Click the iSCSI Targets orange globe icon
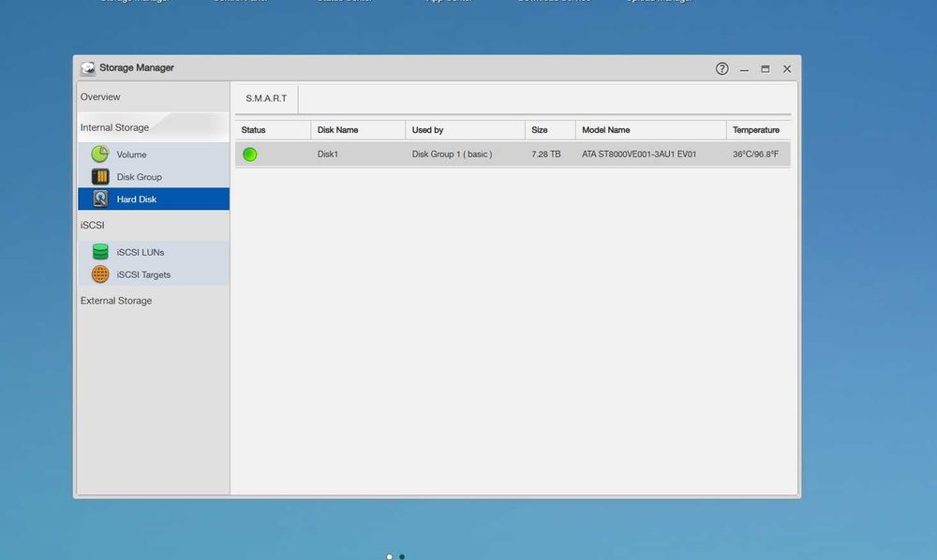The width and height of the screenshot is (937, 560). pyautogui.click(x=100, y=274)
